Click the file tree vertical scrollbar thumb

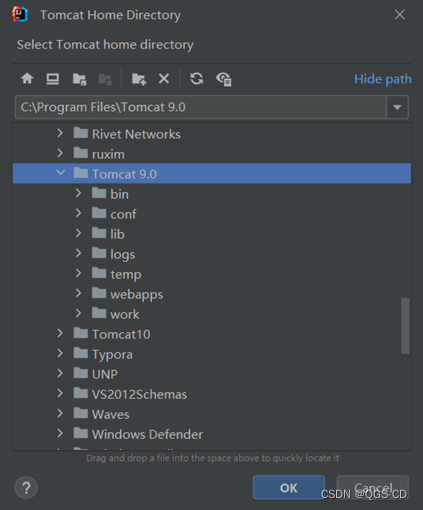(405, 326)
